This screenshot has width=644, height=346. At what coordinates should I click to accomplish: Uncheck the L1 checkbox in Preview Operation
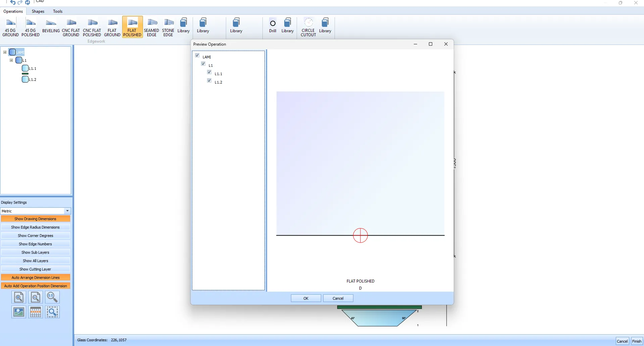[x=203, y=64]
